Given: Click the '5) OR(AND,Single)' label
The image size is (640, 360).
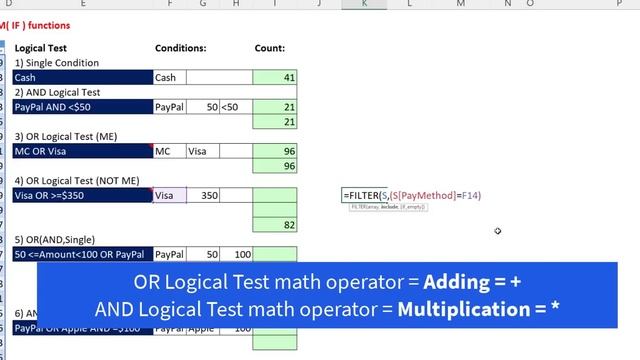Looking at the screenshot, I should (x=55, y=240).
